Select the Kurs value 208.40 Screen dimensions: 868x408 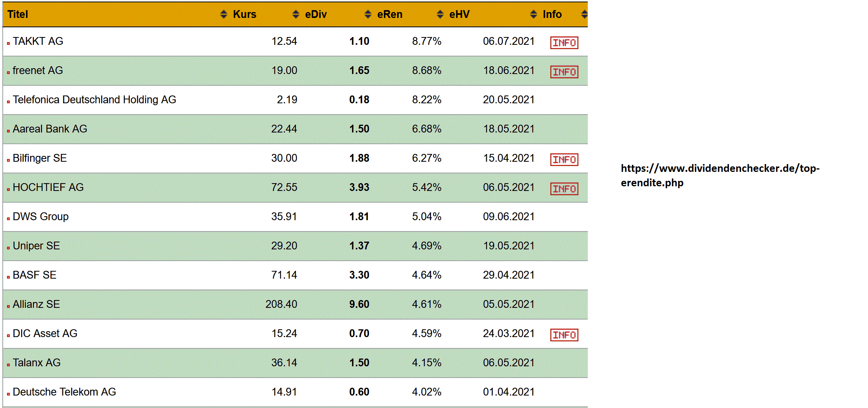281,304
